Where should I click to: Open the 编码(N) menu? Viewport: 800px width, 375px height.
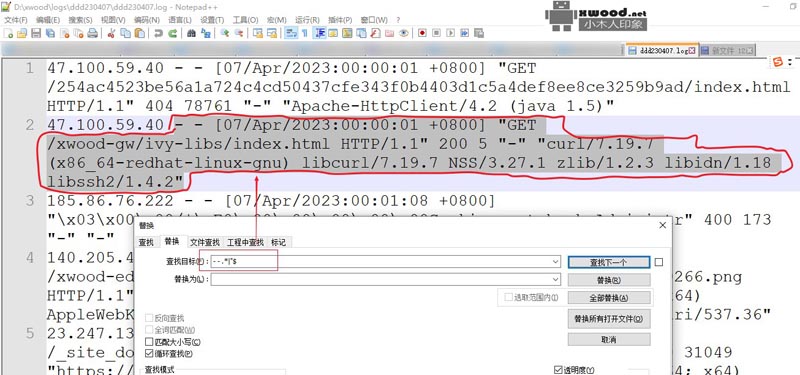146,20
